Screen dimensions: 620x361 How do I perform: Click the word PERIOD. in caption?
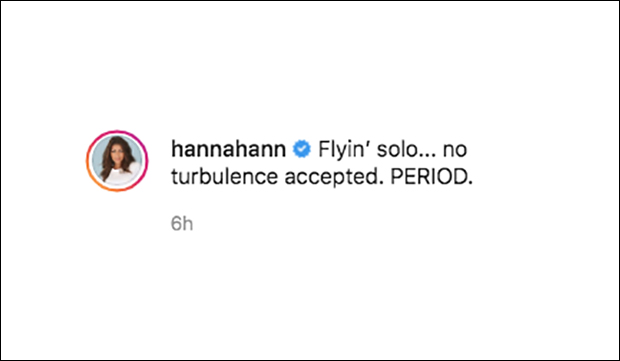tap(431, 177)
